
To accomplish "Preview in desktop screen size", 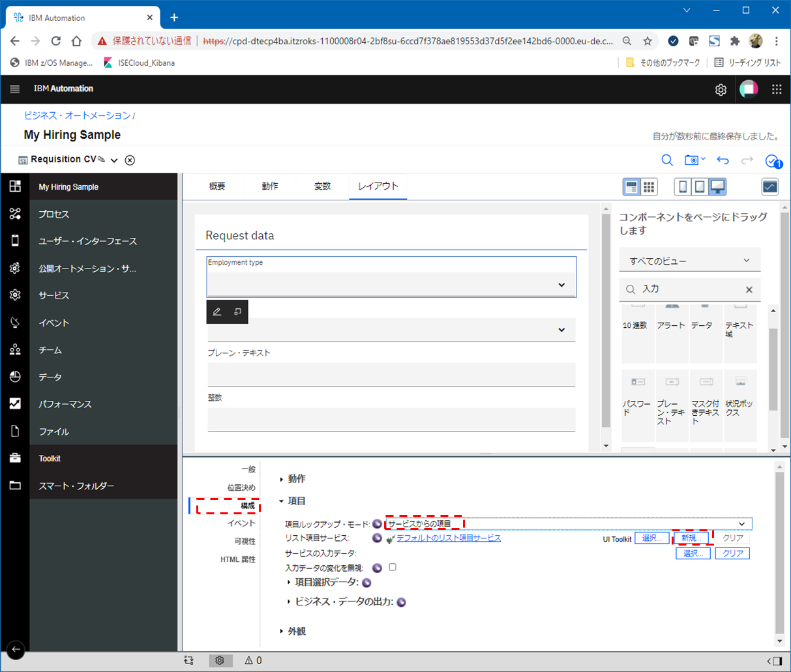I will pyautogui.click(x=717, y=187).
